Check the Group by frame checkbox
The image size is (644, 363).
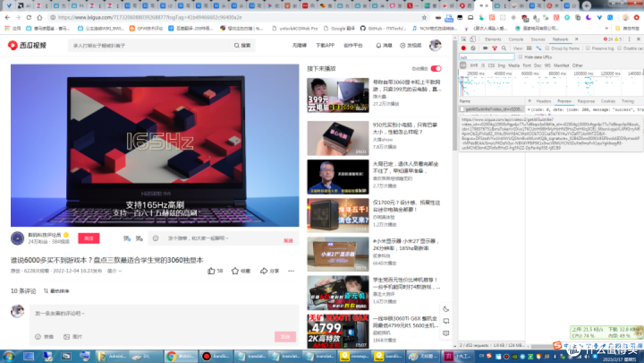[x=547, y=48]
